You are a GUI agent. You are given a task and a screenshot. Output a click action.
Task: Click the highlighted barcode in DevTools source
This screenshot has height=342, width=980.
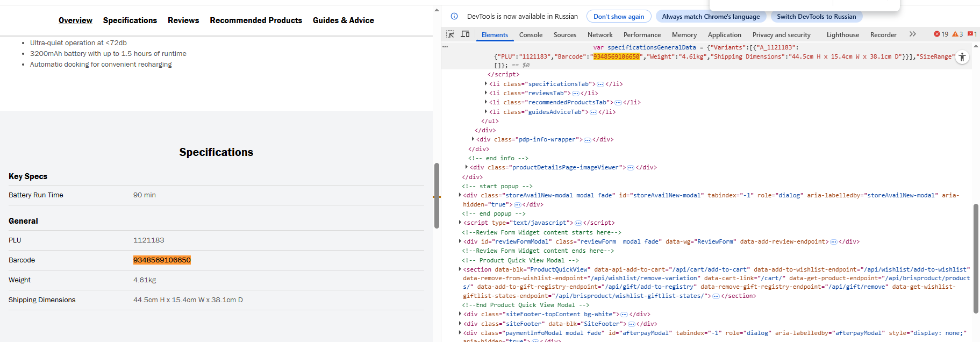tap(616, 56)
